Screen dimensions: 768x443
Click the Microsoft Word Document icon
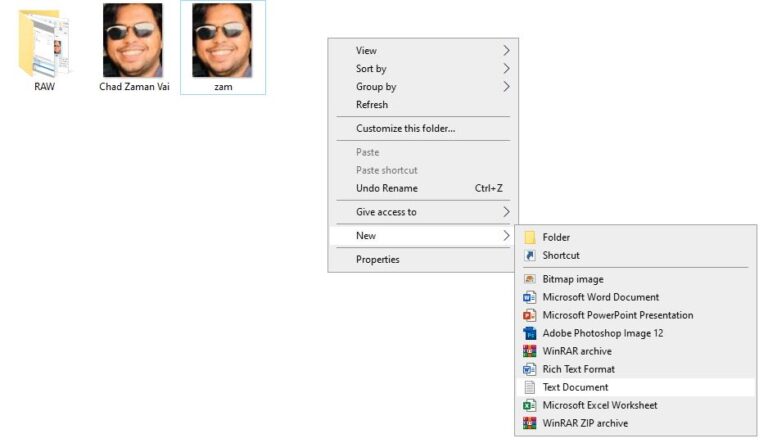pyautogui.click(x=529, y=297)
